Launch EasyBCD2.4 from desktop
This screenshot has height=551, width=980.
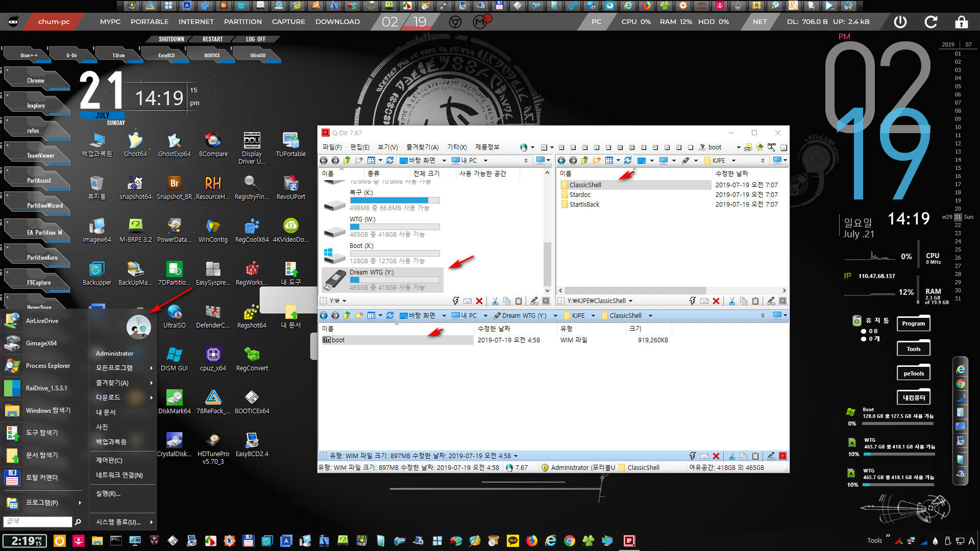252,445
